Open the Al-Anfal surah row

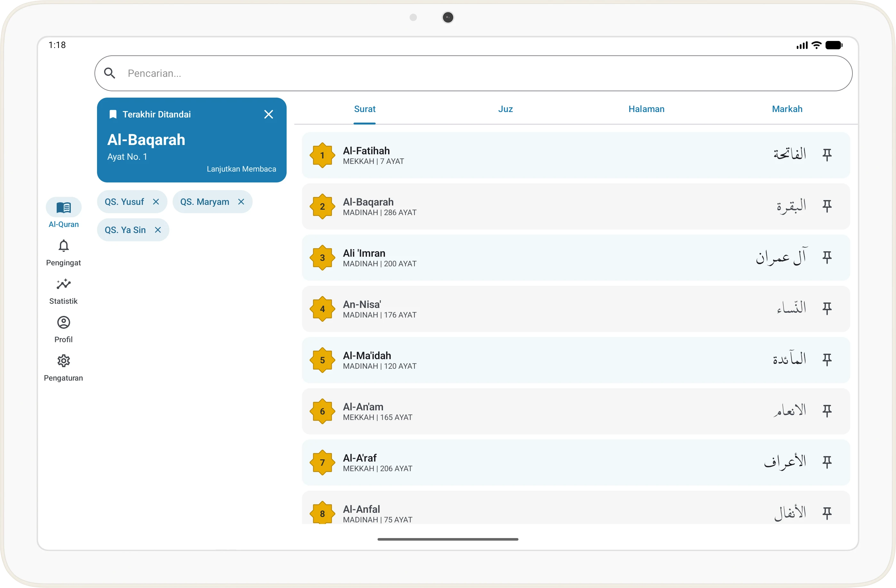coord(576,507)
